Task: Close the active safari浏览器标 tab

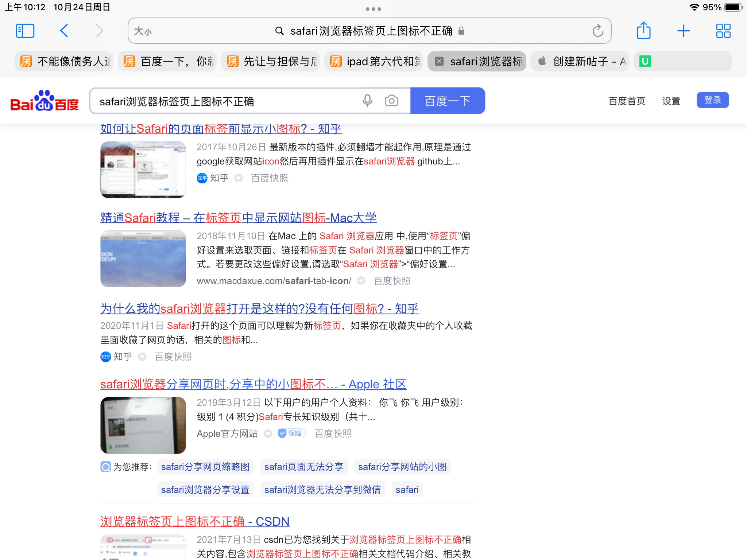Action: (x=439, y=61)
